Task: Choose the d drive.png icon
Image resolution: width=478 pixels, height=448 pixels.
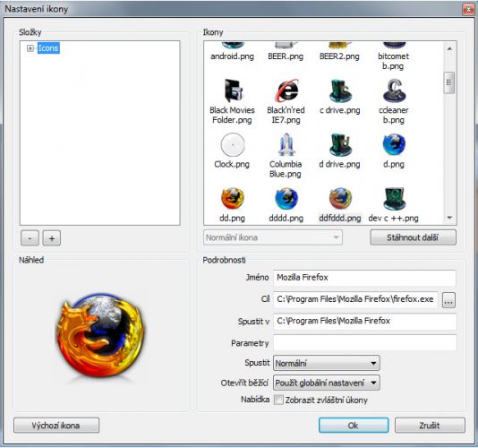Action: coord(340,144)
